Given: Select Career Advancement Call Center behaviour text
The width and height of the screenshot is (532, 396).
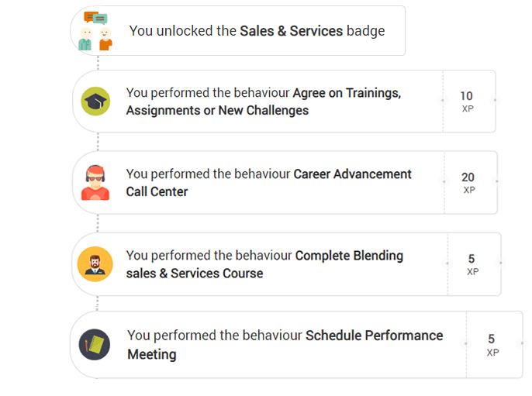Looking at the screenshot, I should click(352, 174).
